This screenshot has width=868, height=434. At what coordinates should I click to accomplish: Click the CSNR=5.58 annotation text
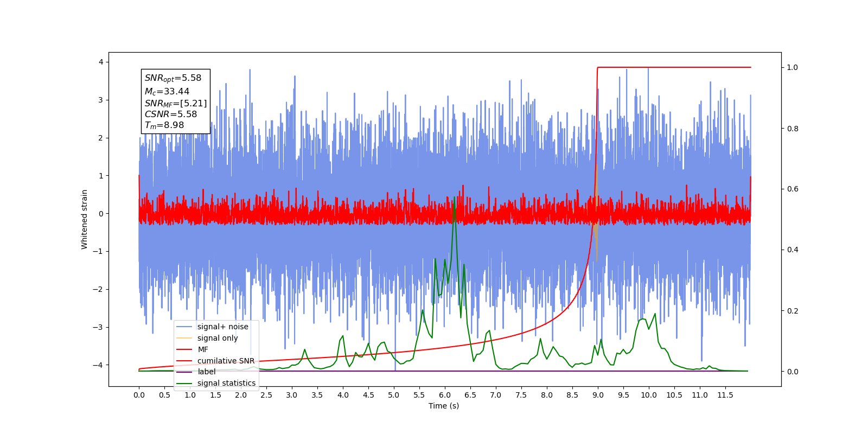171,114
